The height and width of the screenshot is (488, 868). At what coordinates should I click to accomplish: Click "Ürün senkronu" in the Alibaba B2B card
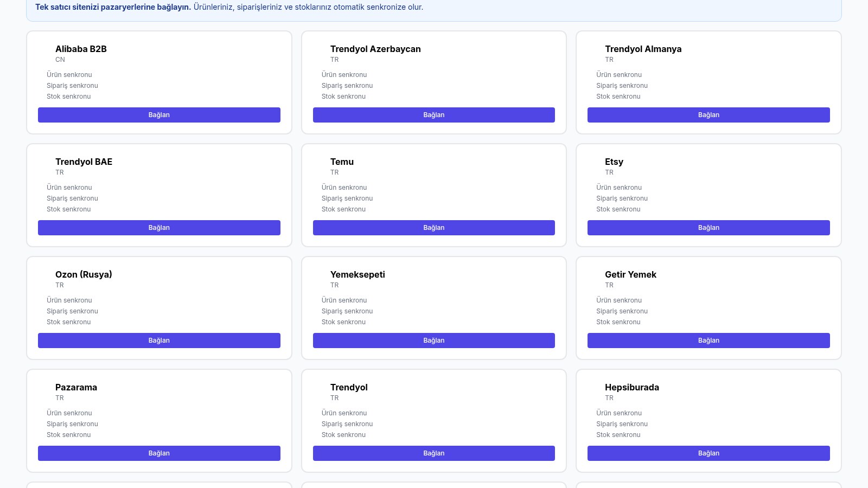point(69,75)
